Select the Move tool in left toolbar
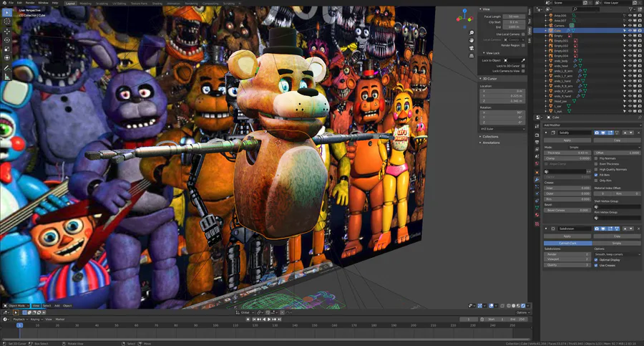Image resolution: width=644 pixels, height=346 pixels. [7, 31]
